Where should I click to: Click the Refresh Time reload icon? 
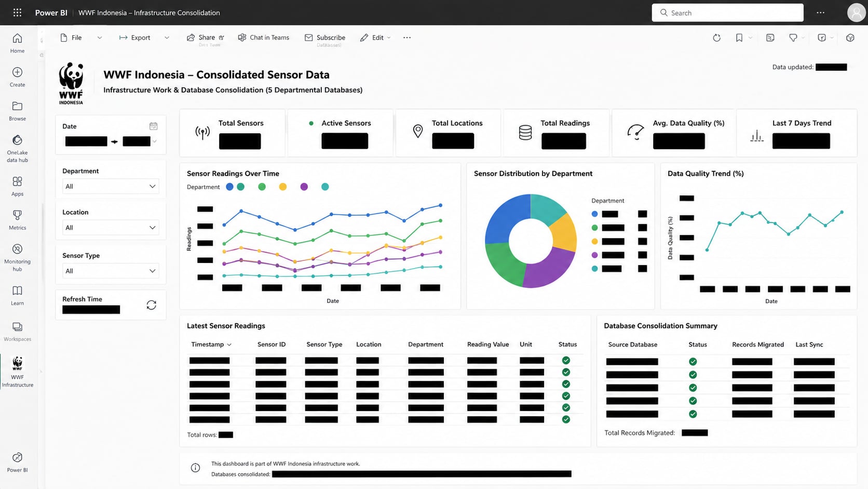pos(151,305)
